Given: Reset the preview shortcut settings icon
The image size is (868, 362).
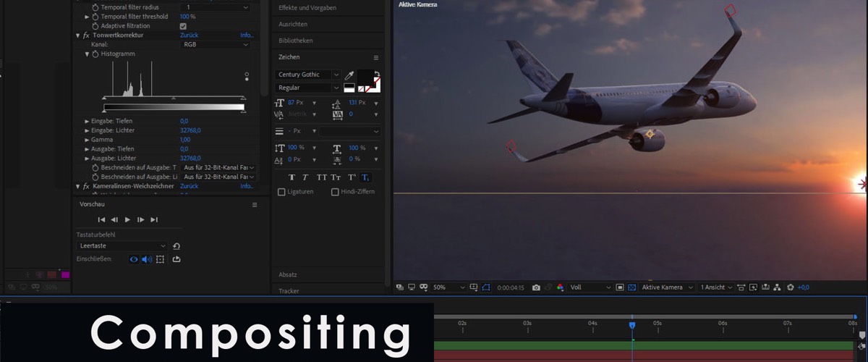Looking at the screenshot, I should 176,246.
